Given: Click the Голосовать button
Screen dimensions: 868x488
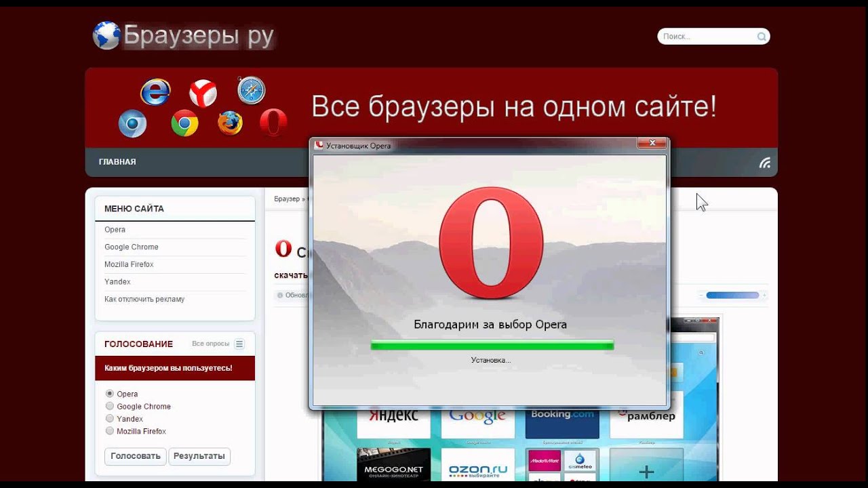Looking at the screenshot, I should pyautogui.click(x=136, y=456).
